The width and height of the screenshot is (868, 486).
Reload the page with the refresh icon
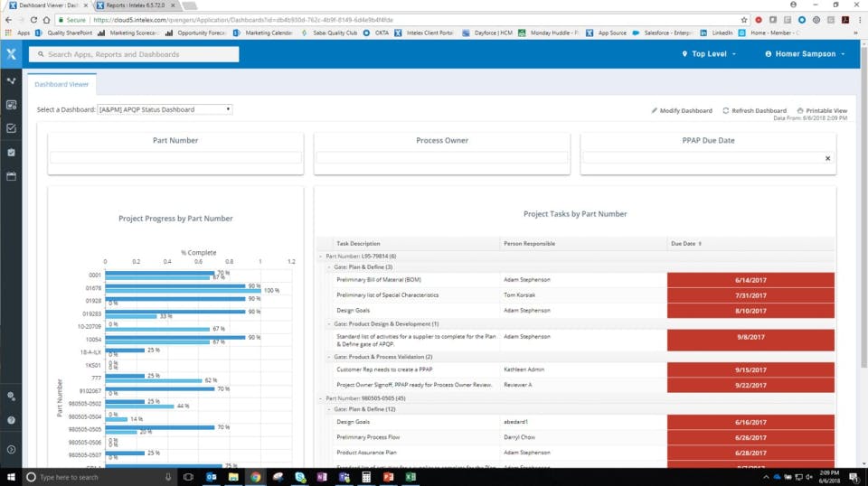click(x=33, y=20)
